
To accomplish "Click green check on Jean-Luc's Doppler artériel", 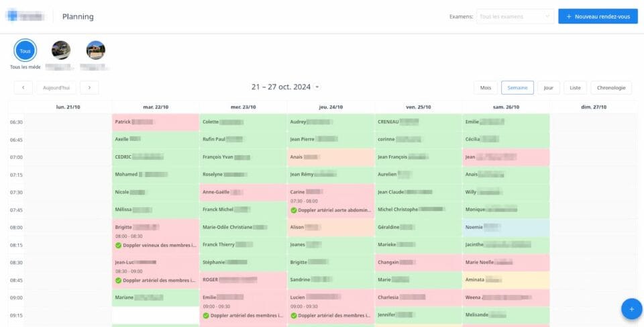I will tap(119, 280).
